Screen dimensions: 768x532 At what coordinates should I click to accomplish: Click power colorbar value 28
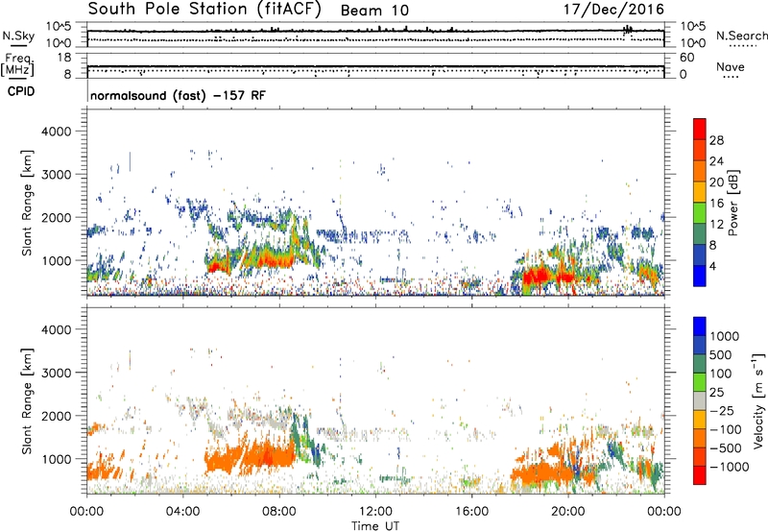716,140
